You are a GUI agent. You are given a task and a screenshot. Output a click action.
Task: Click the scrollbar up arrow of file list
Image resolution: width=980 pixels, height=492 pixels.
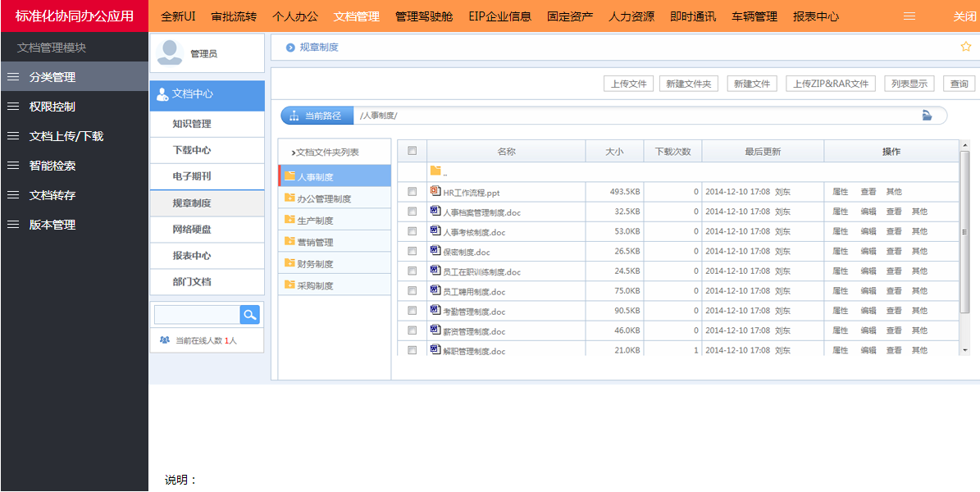[964, 145]
